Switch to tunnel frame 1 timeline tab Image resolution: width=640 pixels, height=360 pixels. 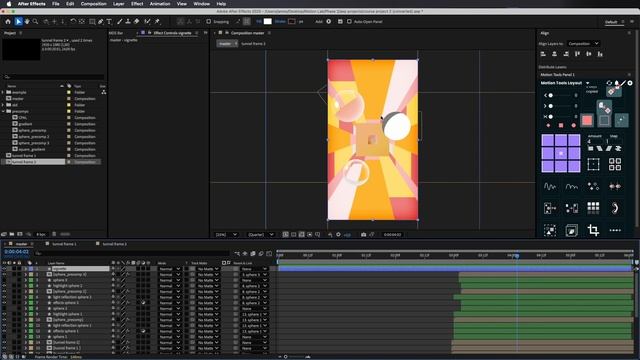click(64, 244)
